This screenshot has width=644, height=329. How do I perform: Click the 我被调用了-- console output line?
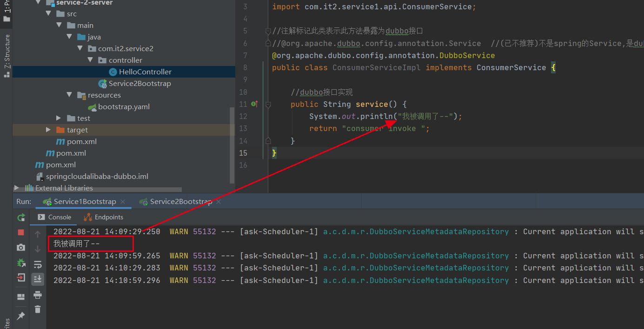point(76,243)
